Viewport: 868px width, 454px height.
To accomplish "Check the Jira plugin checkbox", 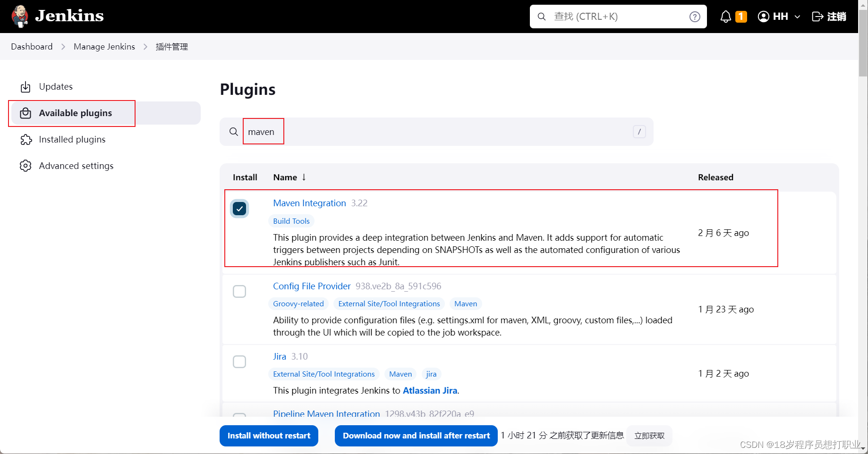I will pos(239,362).
